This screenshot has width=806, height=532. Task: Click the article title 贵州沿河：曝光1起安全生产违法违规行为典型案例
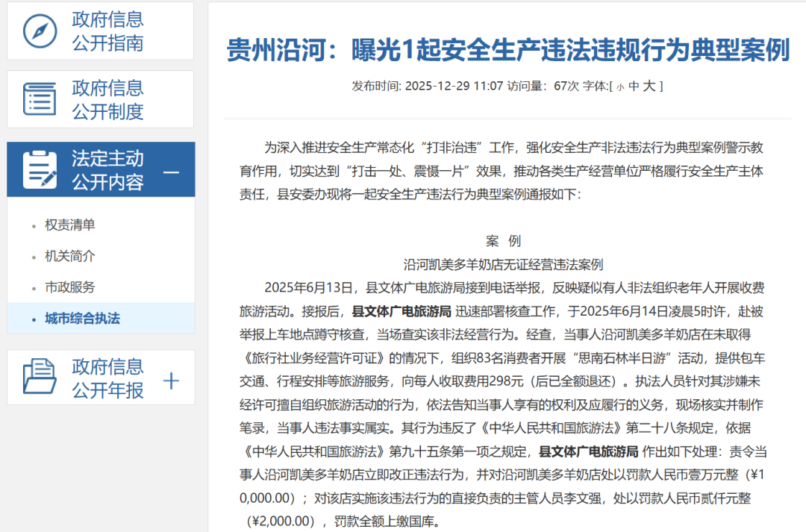(508, 50)
